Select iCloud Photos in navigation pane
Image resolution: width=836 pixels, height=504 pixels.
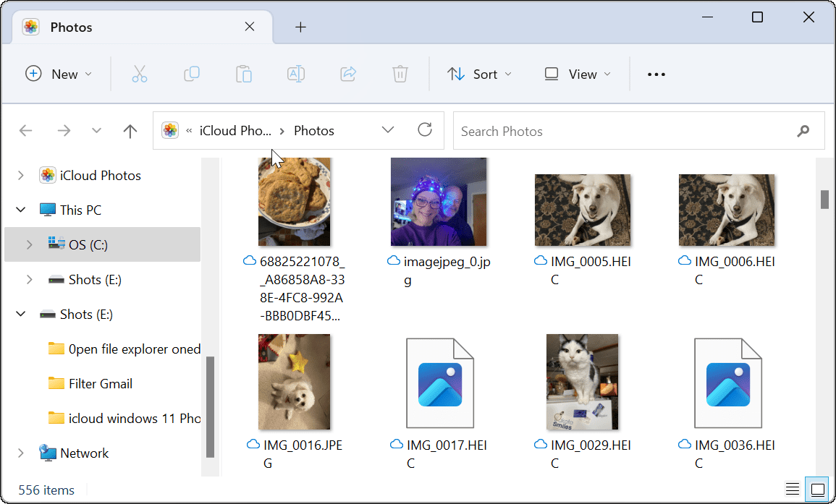click(100, 175)
